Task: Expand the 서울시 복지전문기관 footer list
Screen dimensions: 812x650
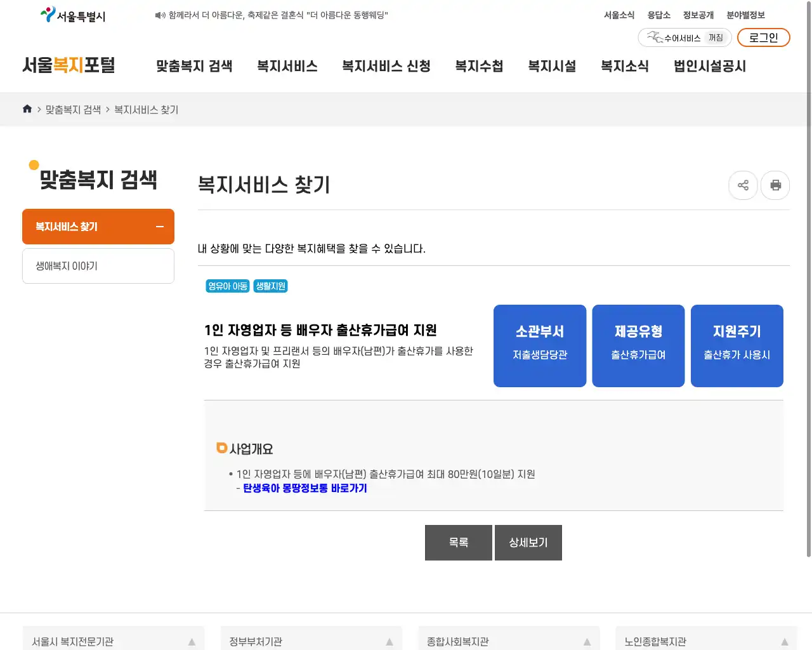Action: (114, 641)
